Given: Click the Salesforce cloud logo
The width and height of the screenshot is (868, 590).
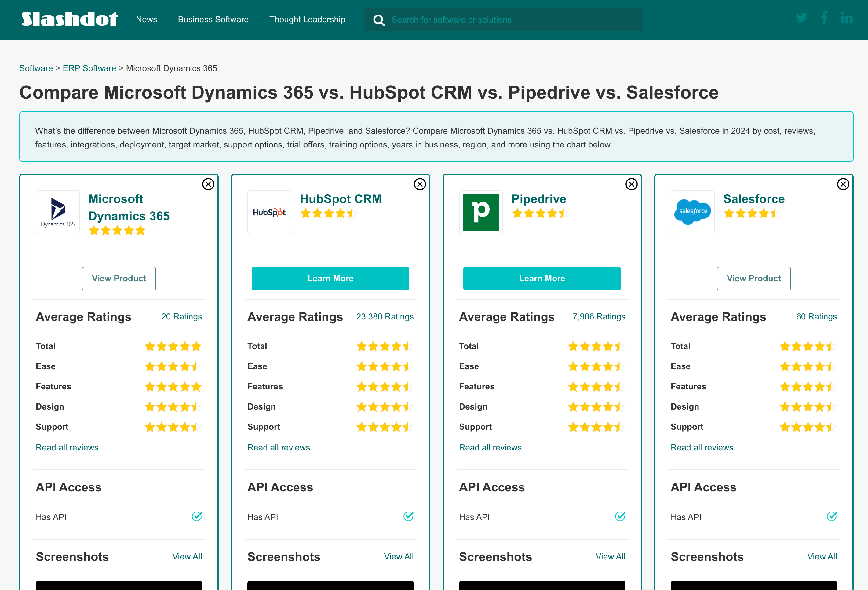Looking at the screenshot, I should [x=692, y=212].
